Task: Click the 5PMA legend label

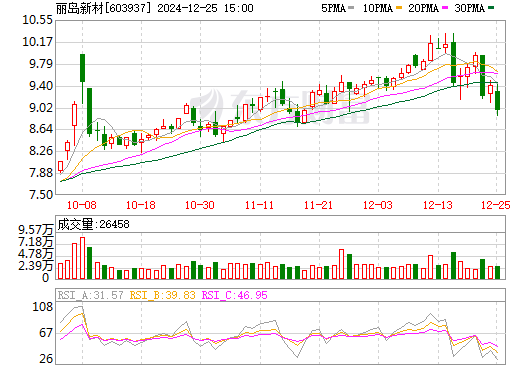Action: pyautogui.click(x=333, y=8)
